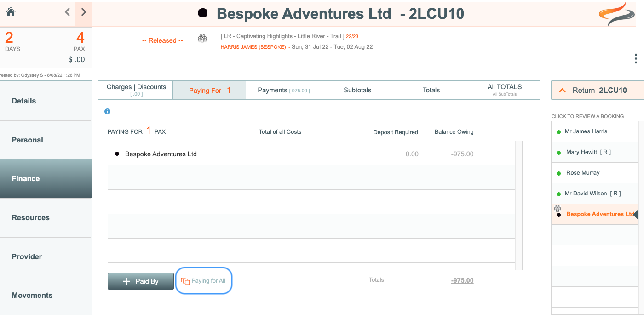
Task: Review booking for Mary Hewitt
Action: point(588,152)
